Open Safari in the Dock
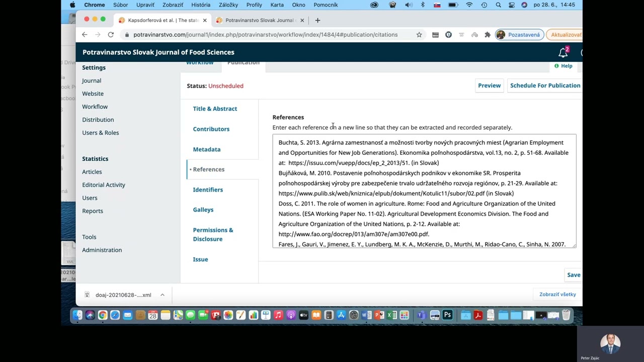Viewport: 644px width, 362px height. (115, 315)
